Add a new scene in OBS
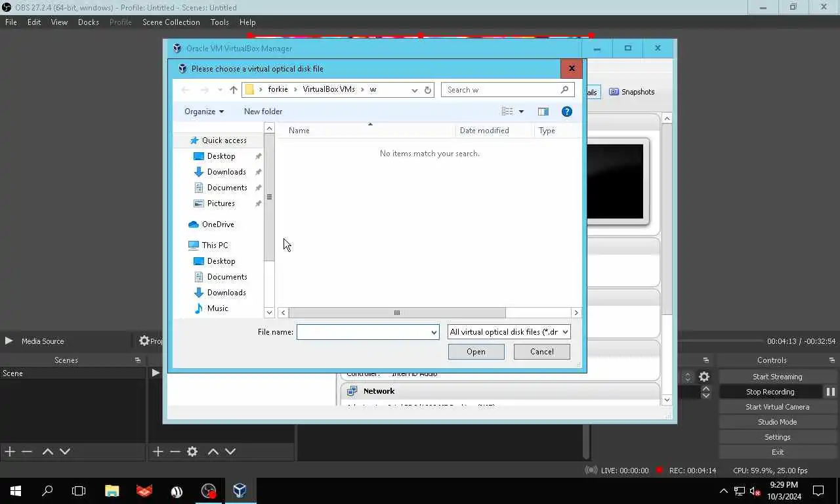Image resolution: width=840 pixels, height=504 pixels. (x=10, y=451)
